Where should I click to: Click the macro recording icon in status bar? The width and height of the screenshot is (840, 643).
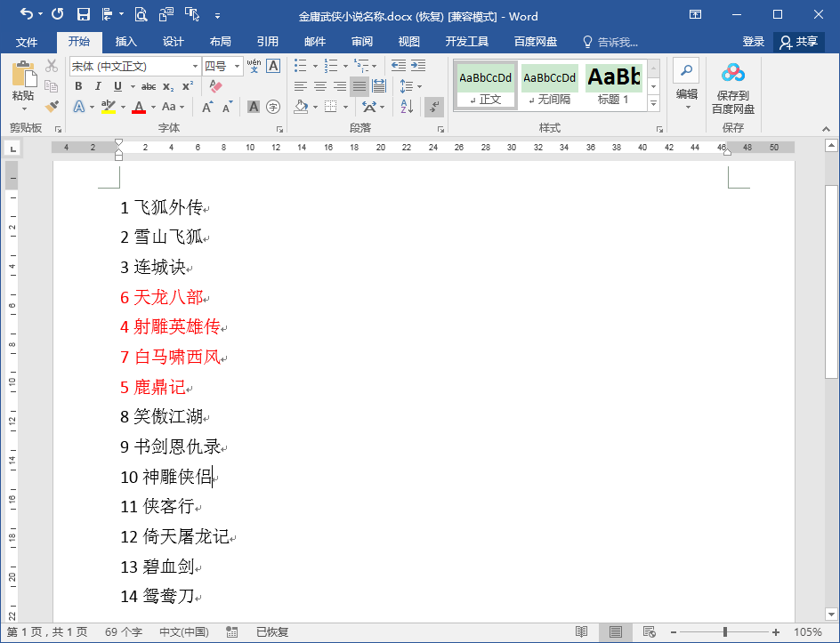[232, 632]
